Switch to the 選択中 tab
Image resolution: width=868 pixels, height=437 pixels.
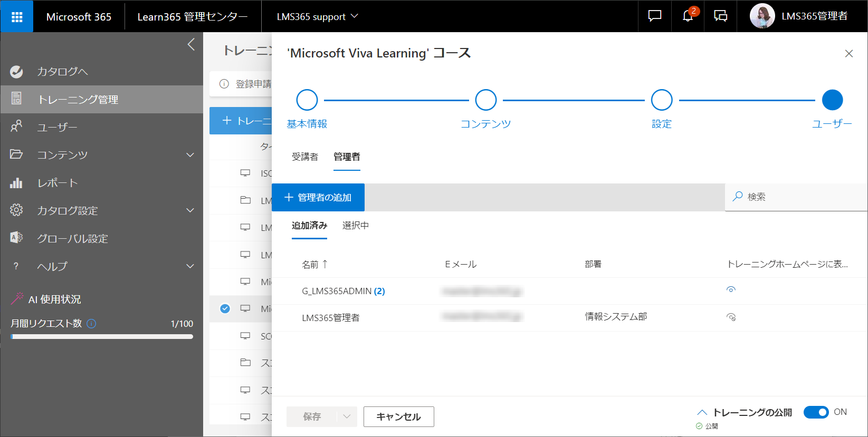[356, 225]
